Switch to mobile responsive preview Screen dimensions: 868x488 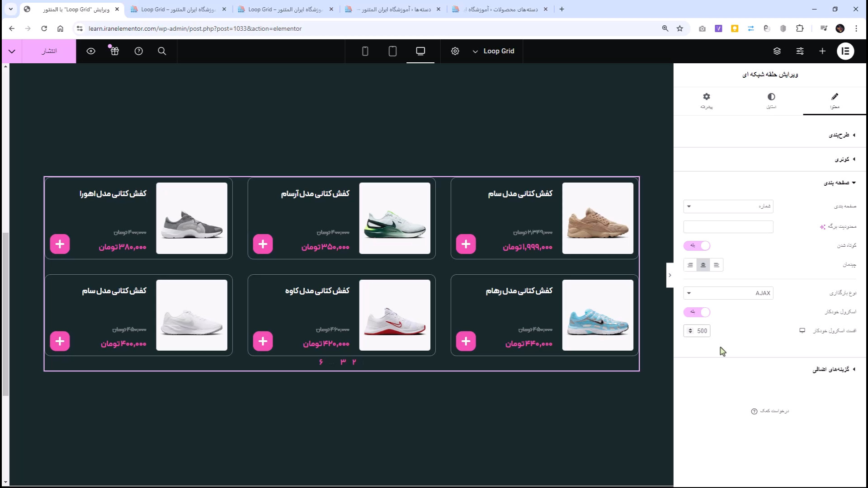pos(365,51)
